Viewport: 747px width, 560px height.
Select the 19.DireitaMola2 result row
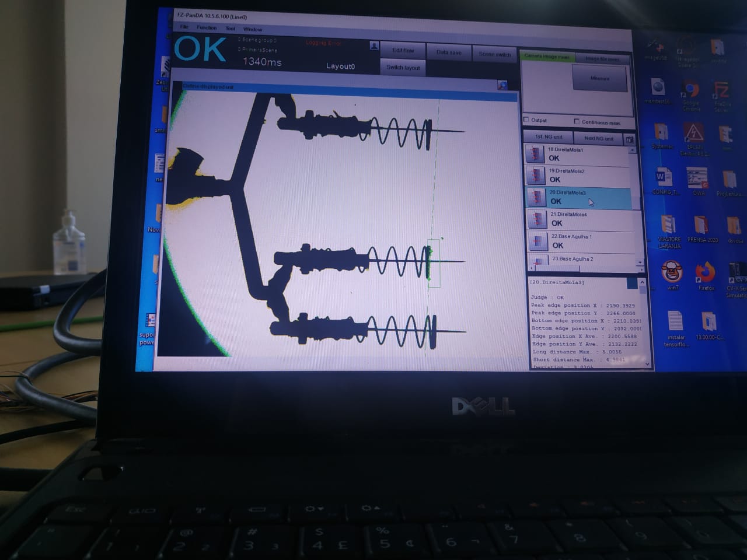579,176
